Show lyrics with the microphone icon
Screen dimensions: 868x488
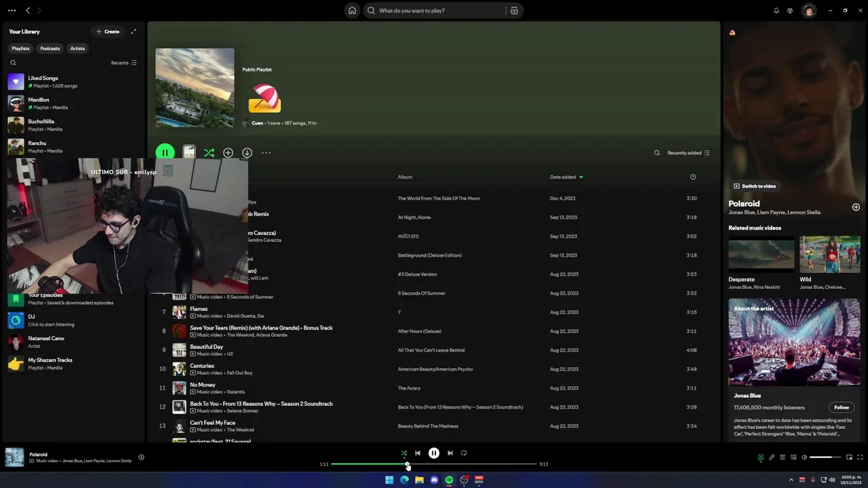click(x=771, y=457)
